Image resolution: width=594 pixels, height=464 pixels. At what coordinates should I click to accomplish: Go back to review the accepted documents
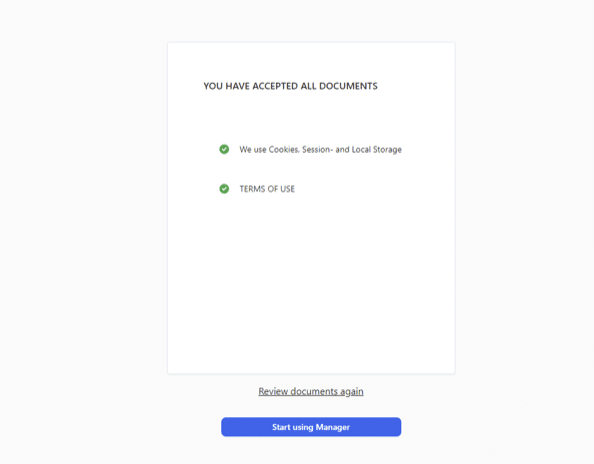[x=311, y=391]
